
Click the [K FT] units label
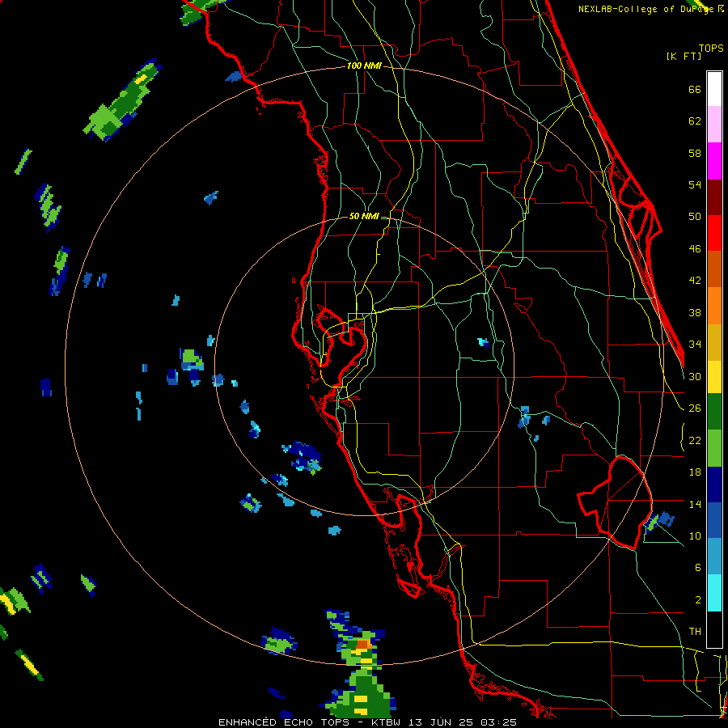click(684, 56)
